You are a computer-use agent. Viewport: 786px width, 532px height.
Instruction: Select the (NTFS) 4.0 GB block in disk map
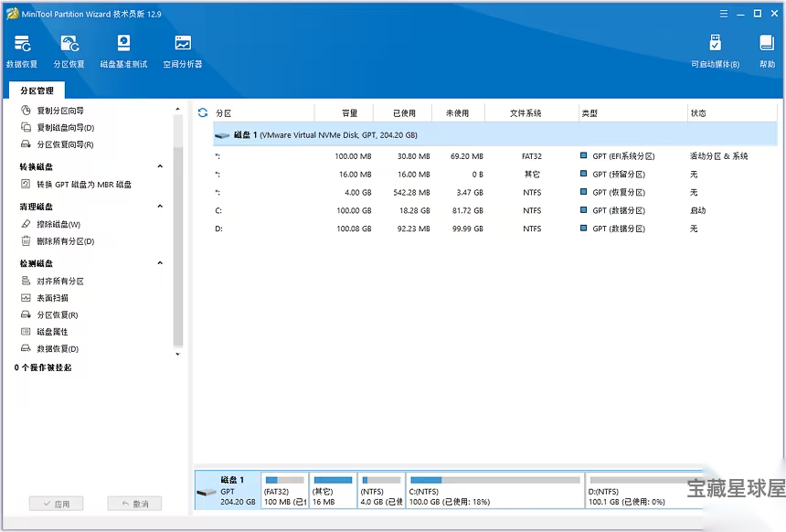pyautogui.click(x=381, y=490)
